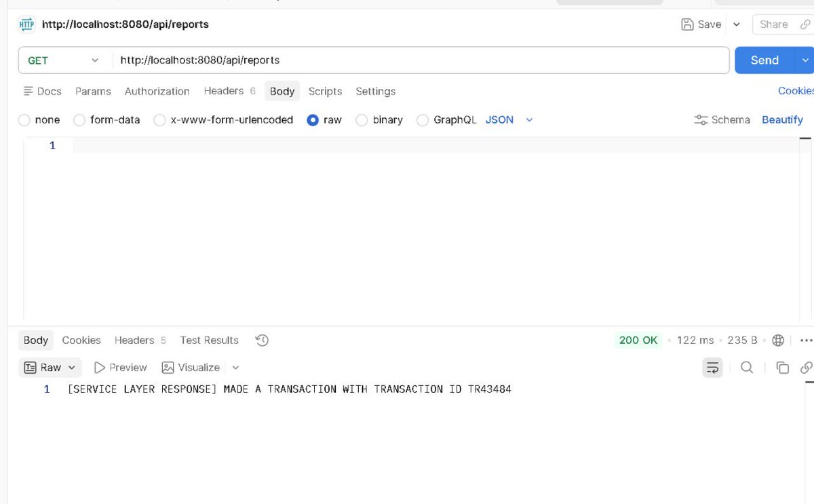Copy the response to clipboard
The height and width of the screenshot is (504, 814).
782,367
